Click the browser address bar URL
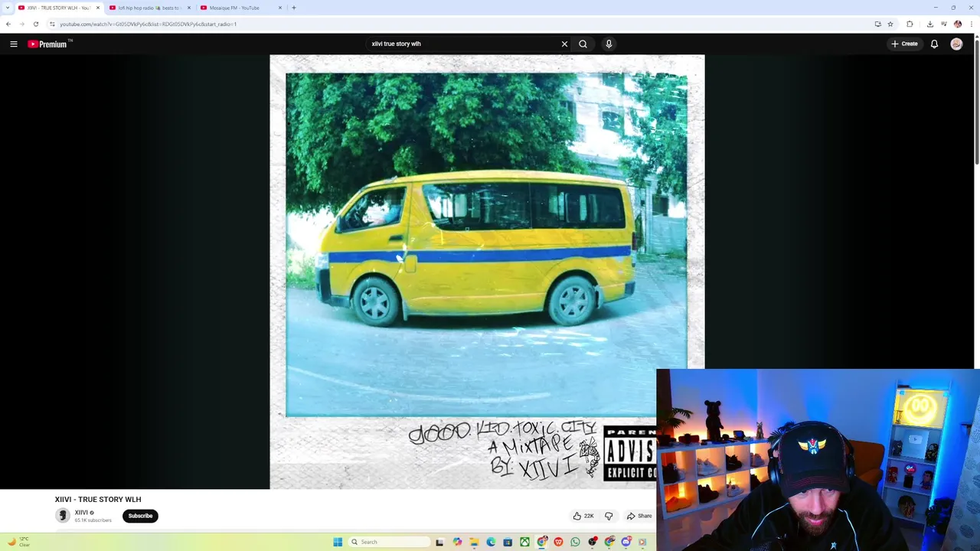Screen dimensions: 980x551 (x=149, y=24)
